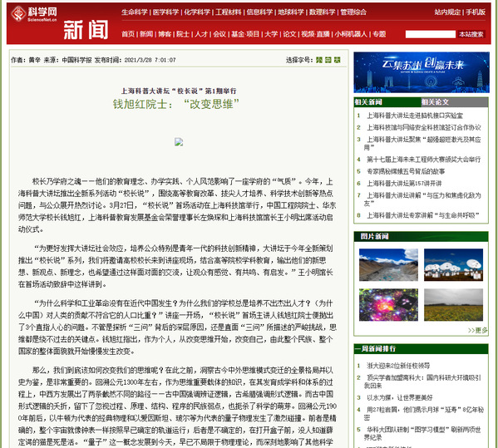Open related news 上海科技馆与网络安全科技馆签订合作协议
Screen dimensions: 498x448
click(424, 128)
